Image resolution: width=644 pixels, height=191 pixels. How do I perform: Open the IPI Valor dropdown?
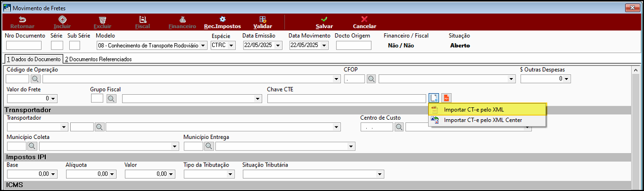[171, 174]
